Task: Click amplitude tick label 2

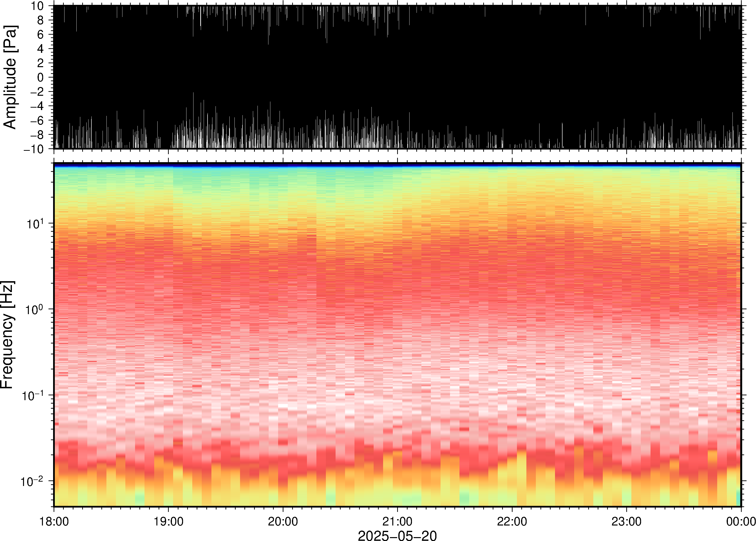Action: point(40,63)
